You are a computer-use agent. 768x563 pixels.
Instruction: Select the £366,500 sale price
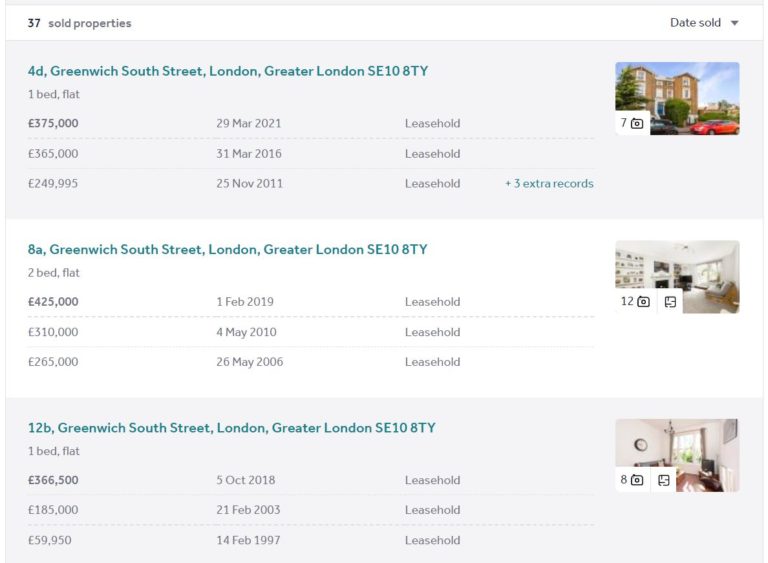point(53,480)
